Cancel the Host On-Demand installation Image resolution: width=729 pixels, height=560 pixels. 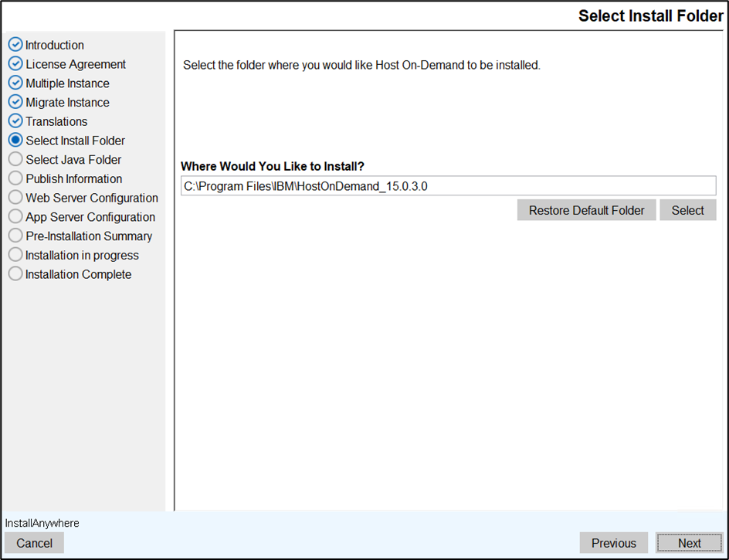pyautogui.click(x=34, y=543)
